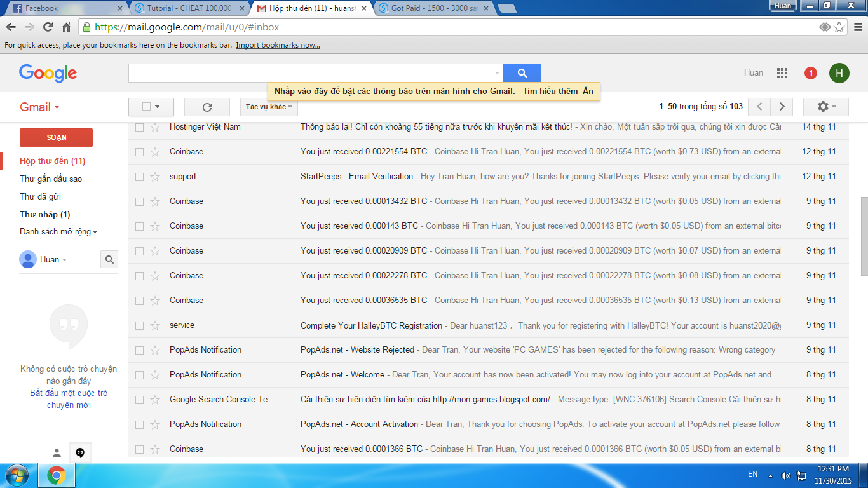Switch to the Got Paid tab
This screenshot has height=488, width=868.
pos(432,8)
